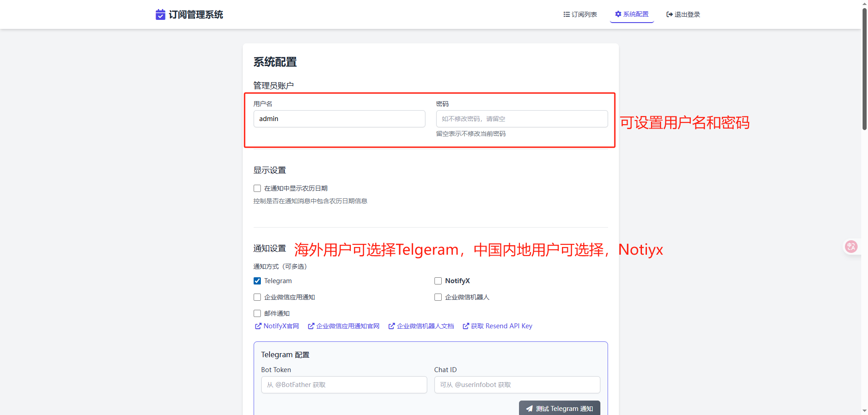Focus the Chat ID input field

point(517,385)
